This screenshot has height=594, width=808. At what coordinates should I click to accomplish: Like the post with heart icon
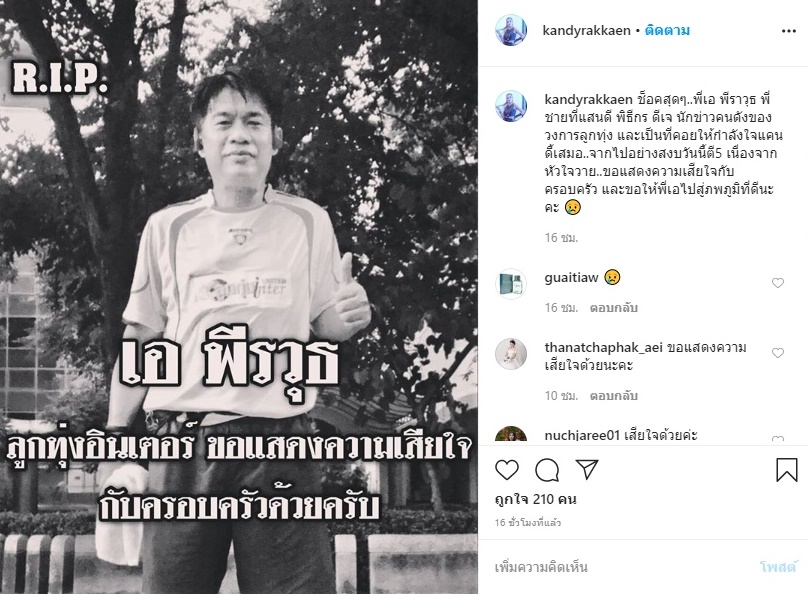(507, 470)
